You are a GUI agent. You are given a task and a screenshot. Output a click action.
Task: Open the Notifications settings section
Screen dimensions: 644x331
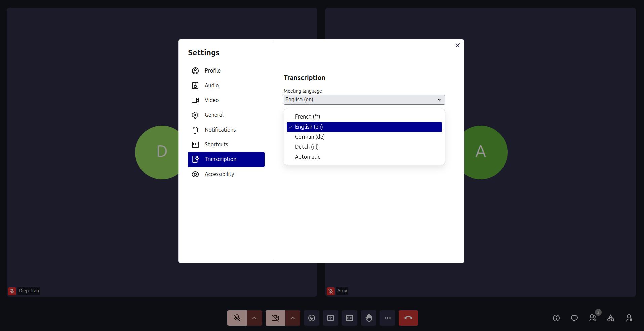pyautogui.click(x=226, y=130)
